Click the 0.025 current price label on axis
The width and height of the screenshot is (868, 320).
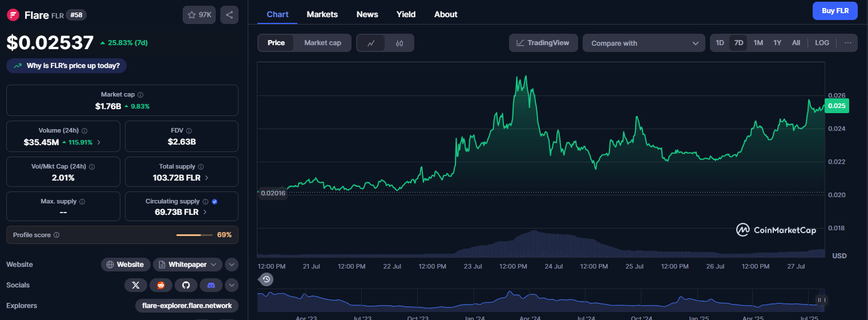pyautogui.click(x=837, y=106)
